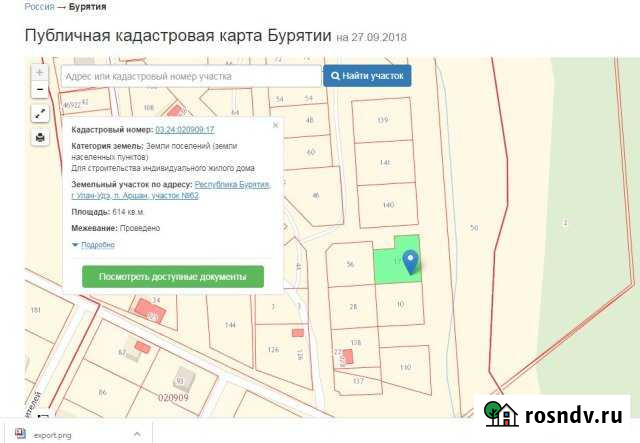Select parcel 60 on the map
This screenshot has width=640, height=443.
tap(311, 152)
